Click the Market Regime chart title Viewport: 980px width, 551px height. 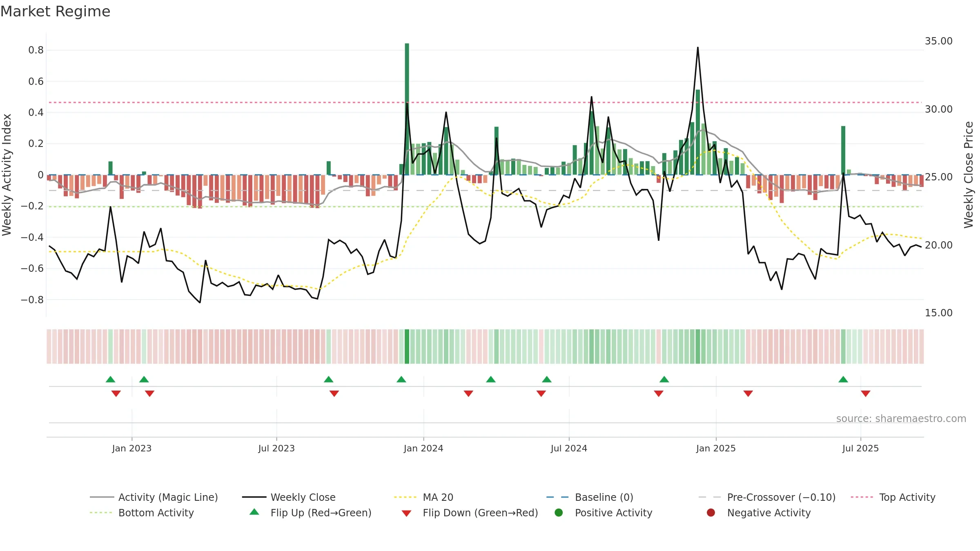(55, 11)
